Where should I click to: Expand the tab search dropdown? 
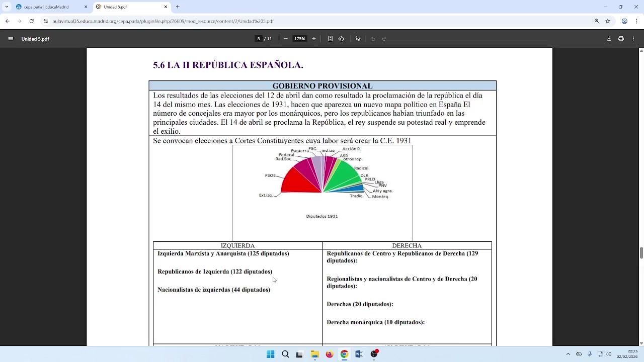7,7
